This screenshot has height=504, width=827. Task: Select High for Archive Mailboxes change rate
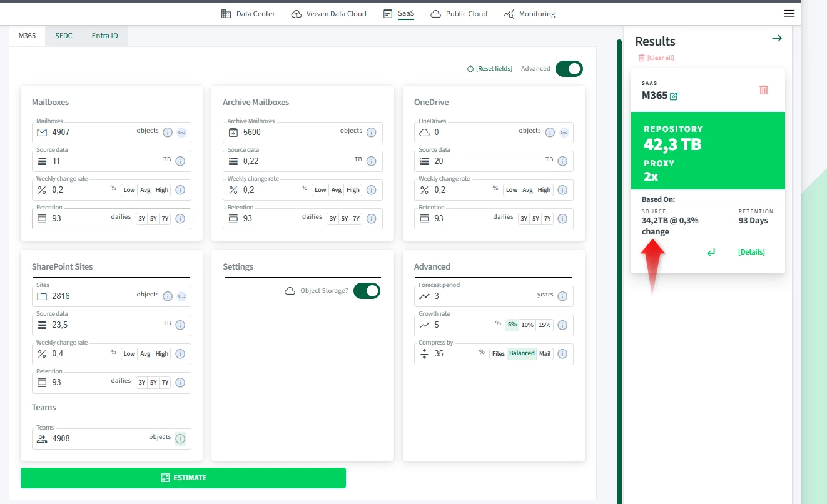click(353, 190)
